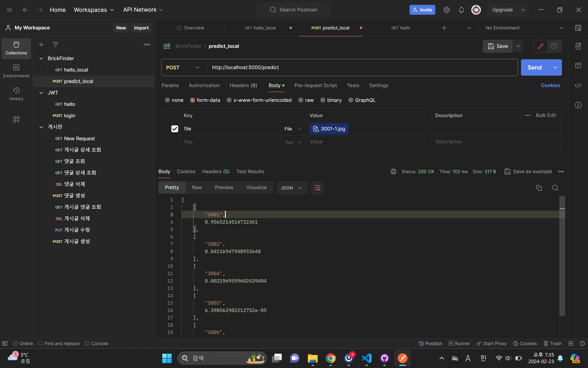Open the HTTP method POST dropdown
The width and height of the screenshot is (588, 368).
(183, 67)
